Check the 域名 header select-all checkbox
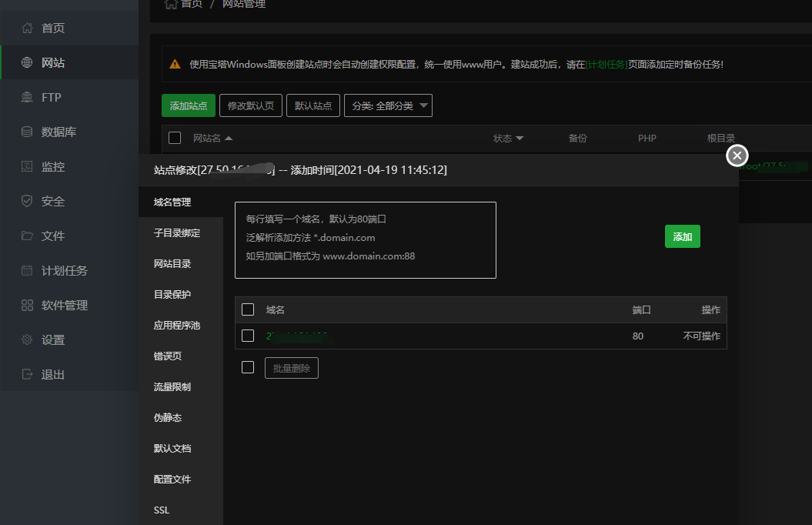The image size is (812, 525). coord(248,309)
